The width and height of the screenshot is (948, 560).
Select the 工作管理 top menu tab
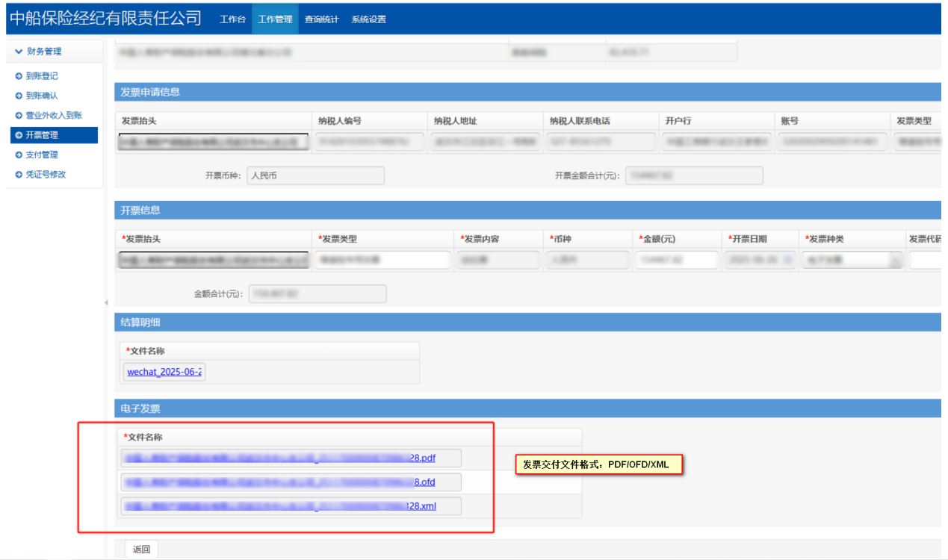click(x=275, y=19)
